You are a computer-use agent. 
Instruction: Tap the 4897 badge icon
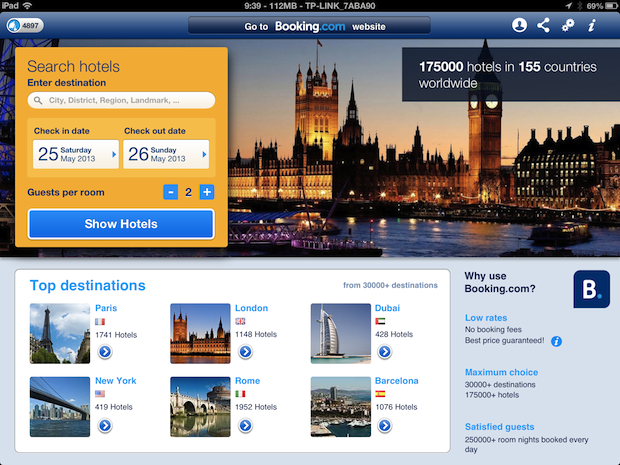click(25, 26)
